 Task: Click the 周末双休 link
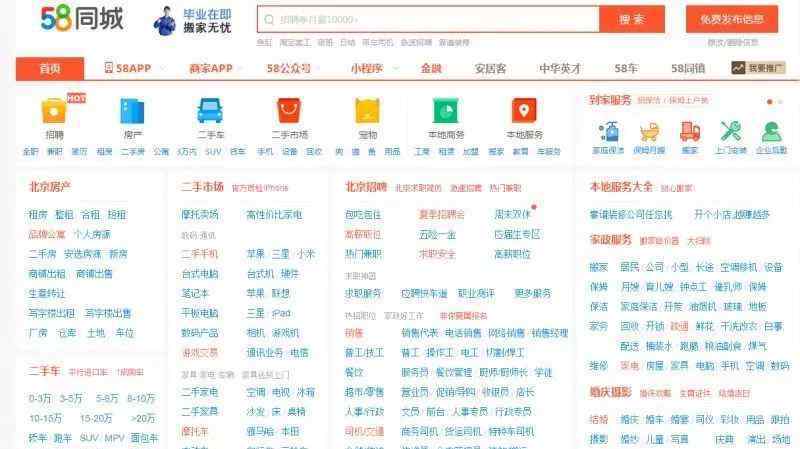512,215
